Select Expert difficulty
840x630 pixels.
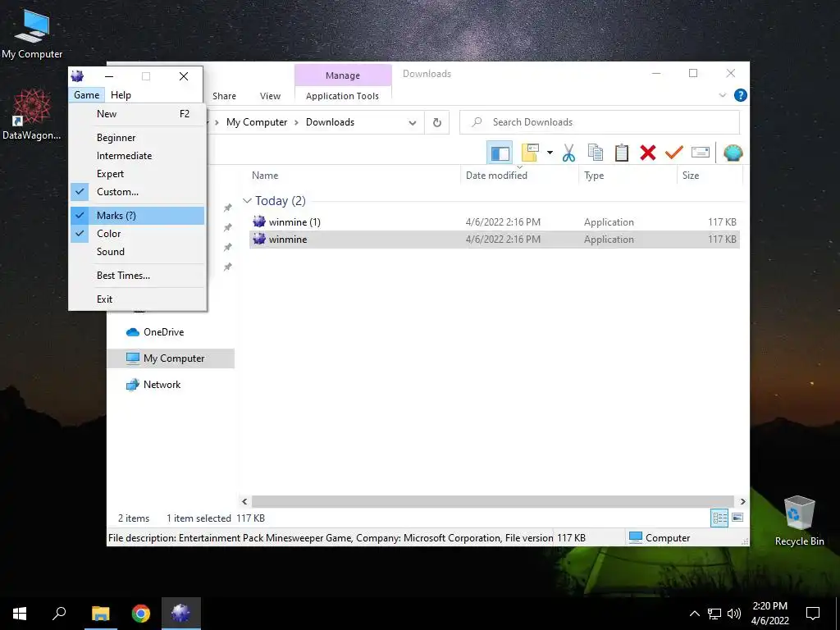(x=137, y=174)
